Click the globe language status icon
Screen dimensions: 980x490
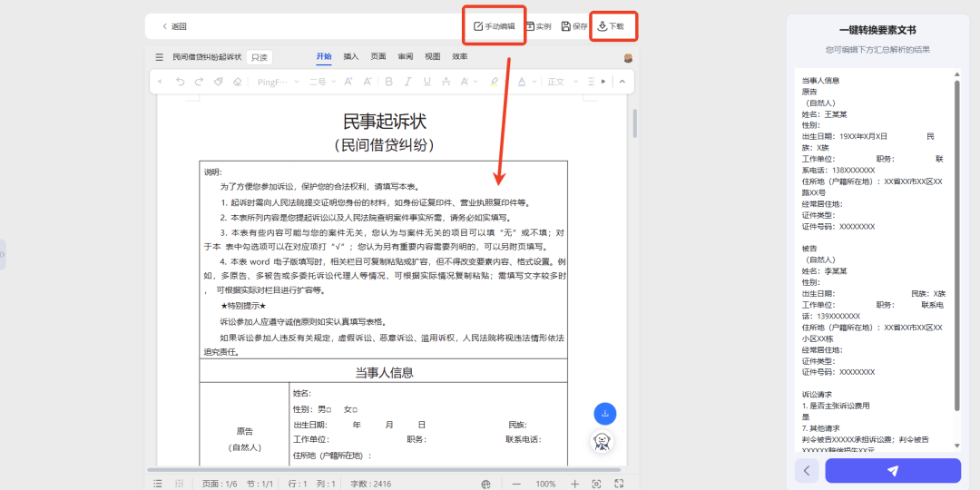[486, 484]
